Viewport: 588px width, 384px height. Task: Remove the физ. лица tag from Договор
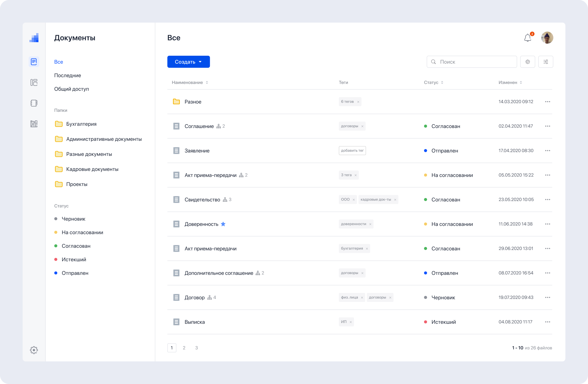(x=362, y=298)
